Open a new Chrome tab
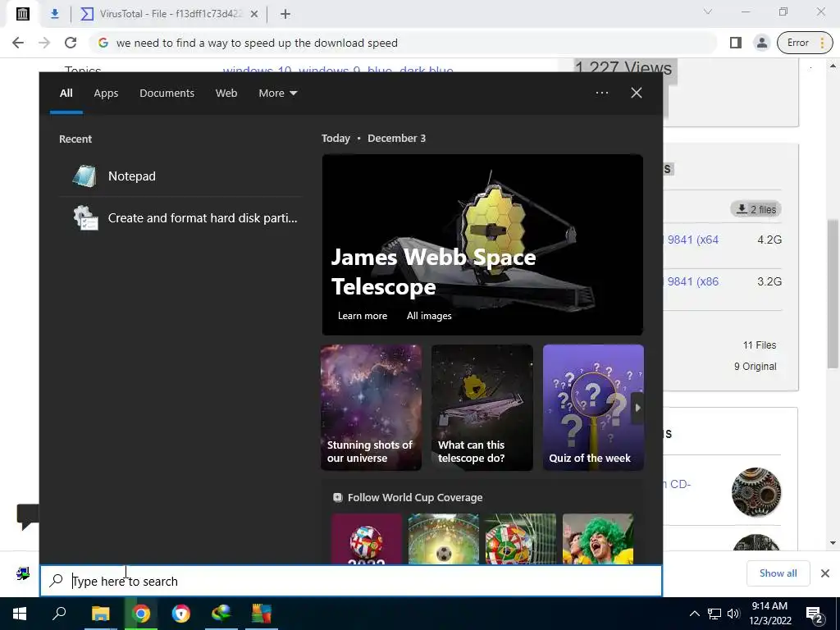The height and width of the screenshot is (630, 840). (285, 14)
